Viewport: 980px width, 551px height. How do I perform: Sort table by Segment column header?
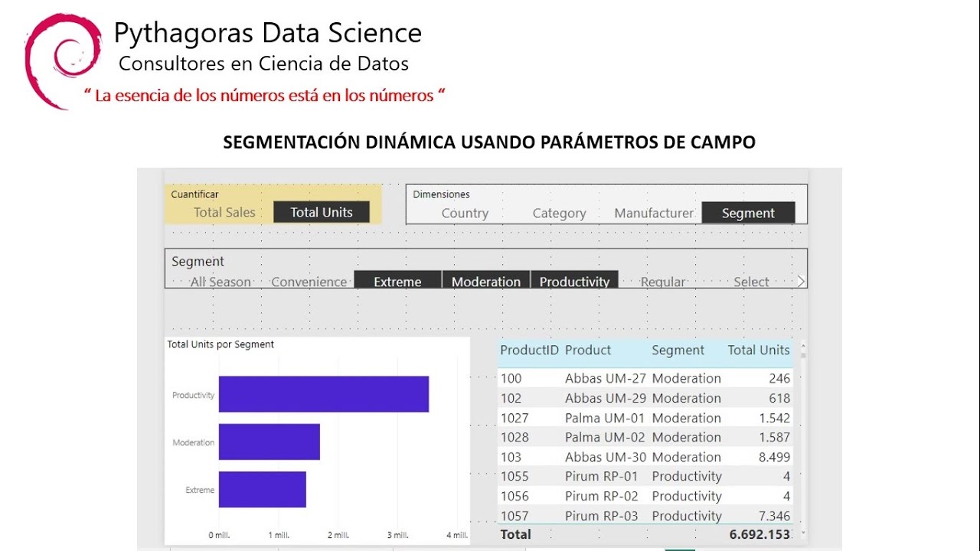678,350
